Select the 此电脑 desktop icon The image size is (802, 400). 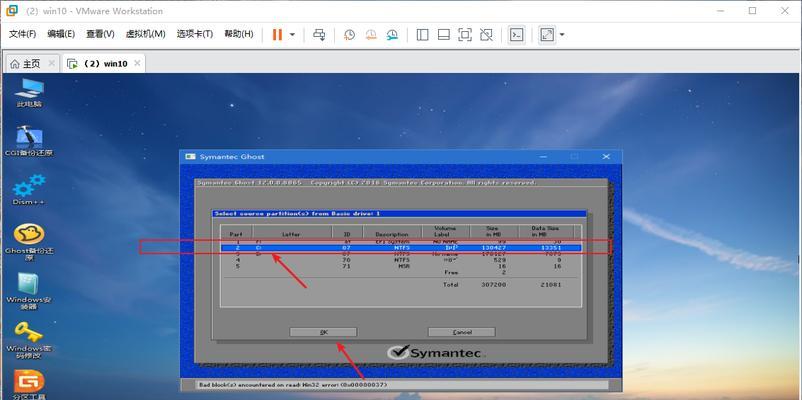pyautogui.click(x=29, y=93)
